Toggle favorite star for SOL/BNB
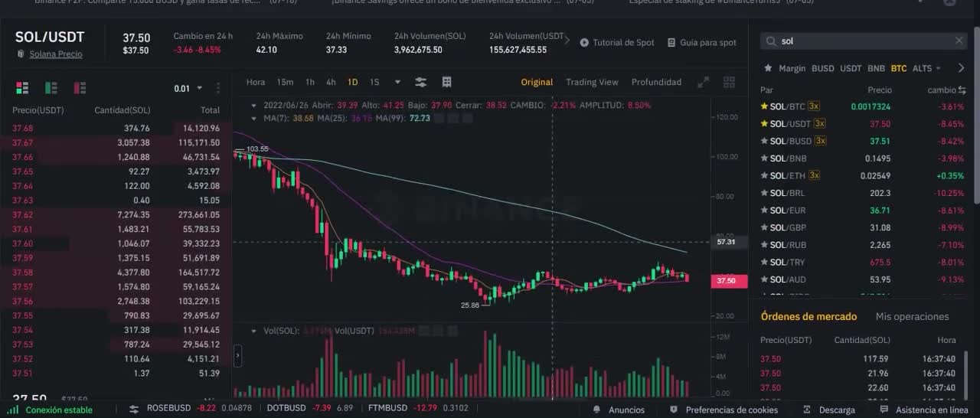Screen dimensions: 980x418 point(764,158)
